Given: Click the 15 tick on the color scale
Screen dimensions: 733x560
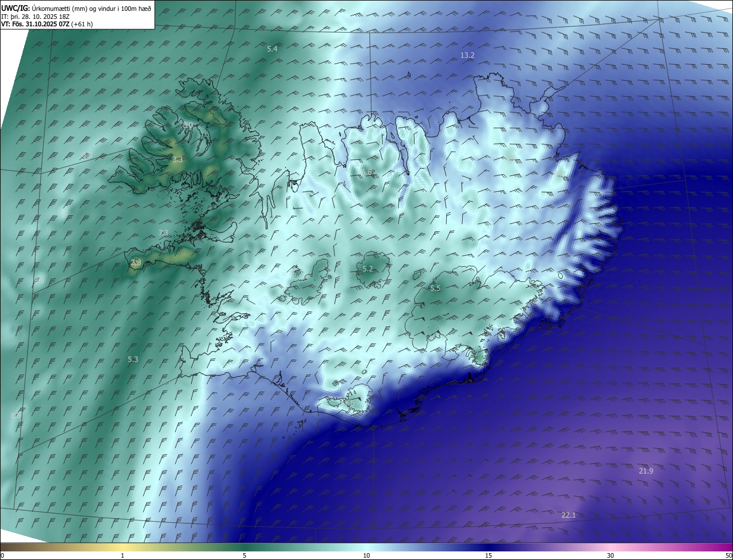Looking at the screenshot, I should point(488,555).
